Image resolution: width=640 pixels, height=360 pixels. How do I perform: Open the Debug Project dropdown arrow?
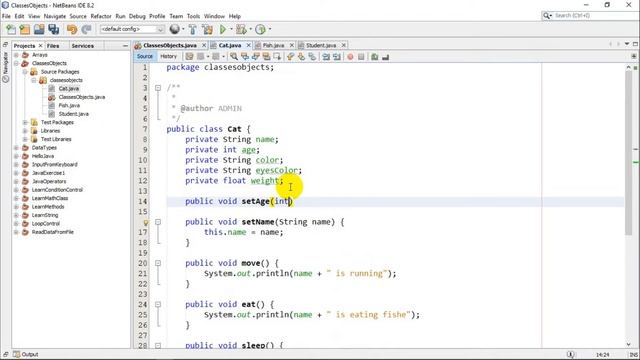(250, 29)
